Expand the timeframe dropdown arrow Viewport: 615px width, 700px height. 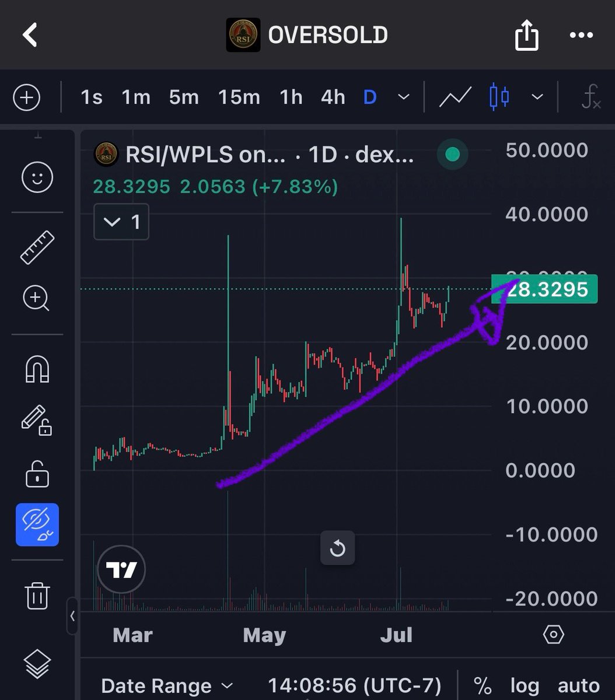(404, 97)
